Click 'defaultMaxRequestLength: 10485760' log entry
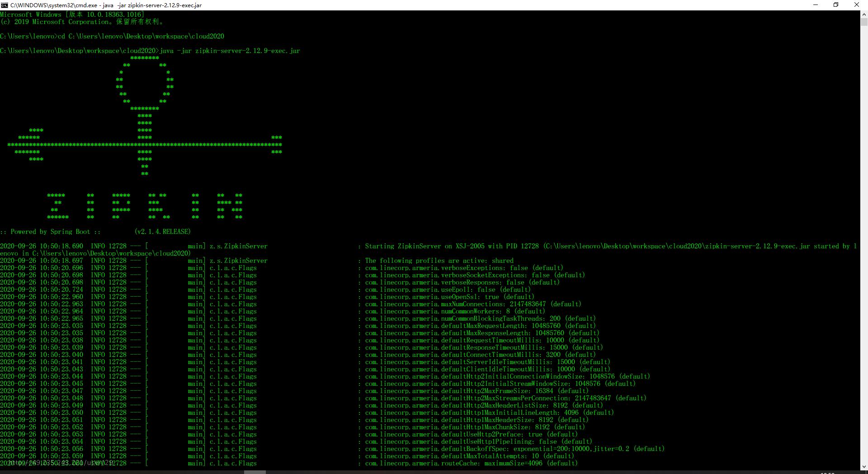 (x=481, y=326)
